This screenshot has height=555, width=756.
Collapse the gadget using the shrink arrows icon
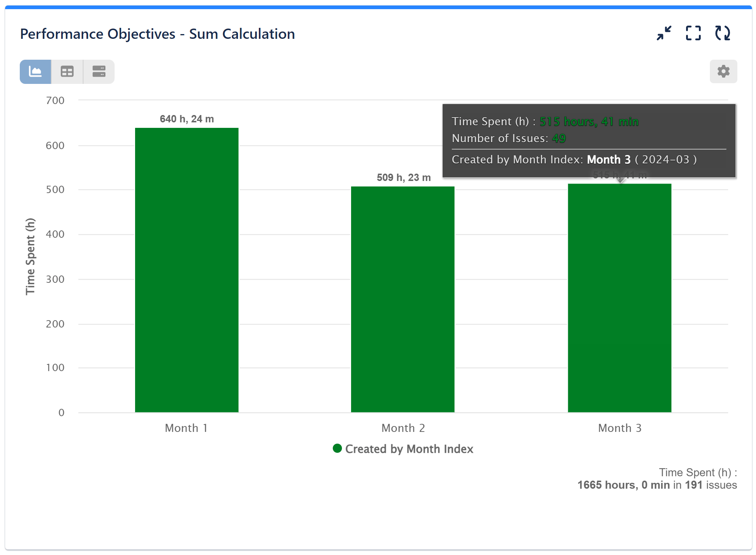pos(664,33)
